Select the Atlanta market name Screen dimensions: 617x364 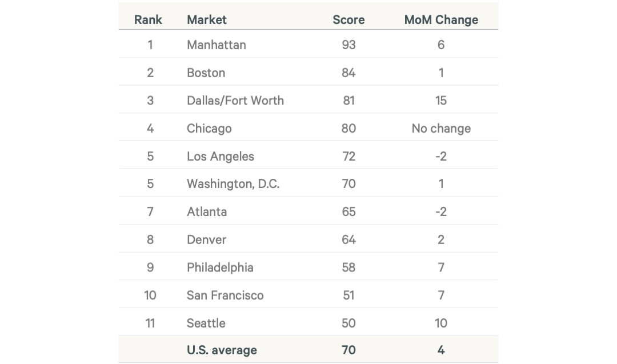(x=207, y=211)
